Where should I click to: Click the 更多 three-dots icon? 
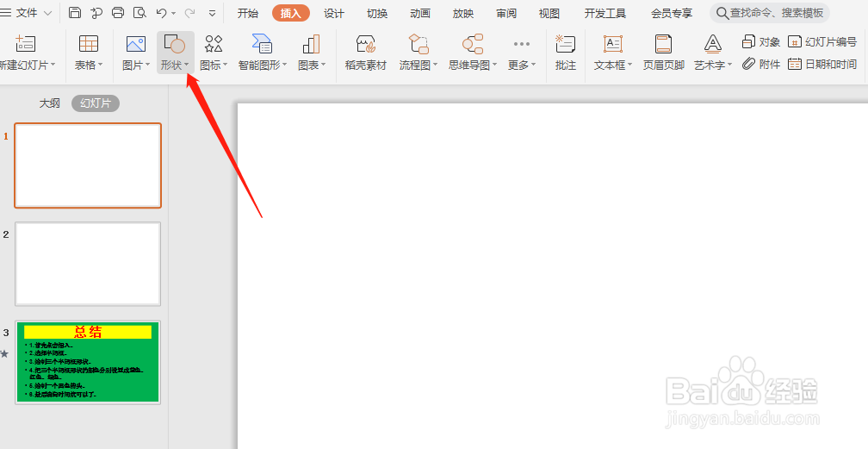click(x=522, y=44)
